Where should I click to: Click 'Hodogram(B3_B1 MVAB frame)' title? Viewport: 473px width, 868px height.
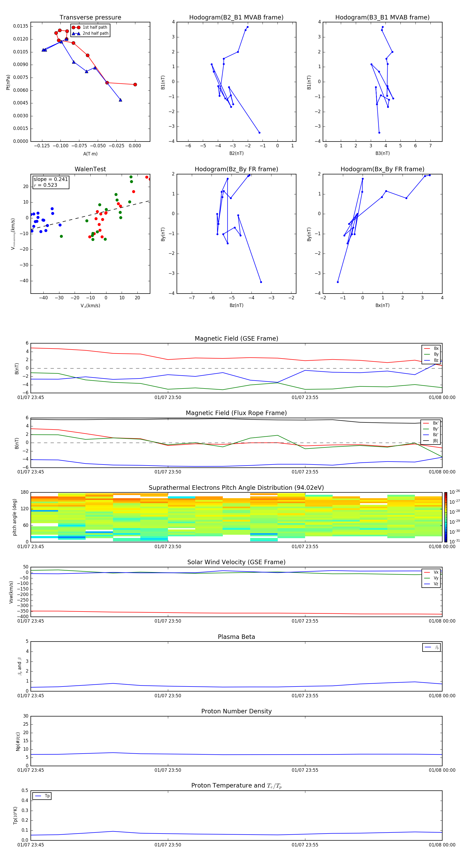coord(382,18)
